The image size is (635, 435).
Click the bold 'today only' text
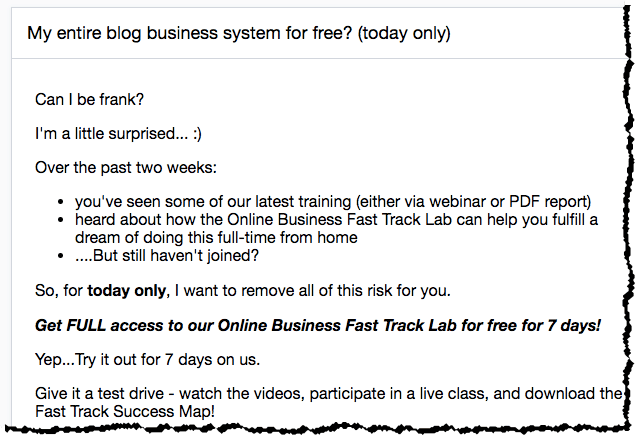(x=126, y=291)
